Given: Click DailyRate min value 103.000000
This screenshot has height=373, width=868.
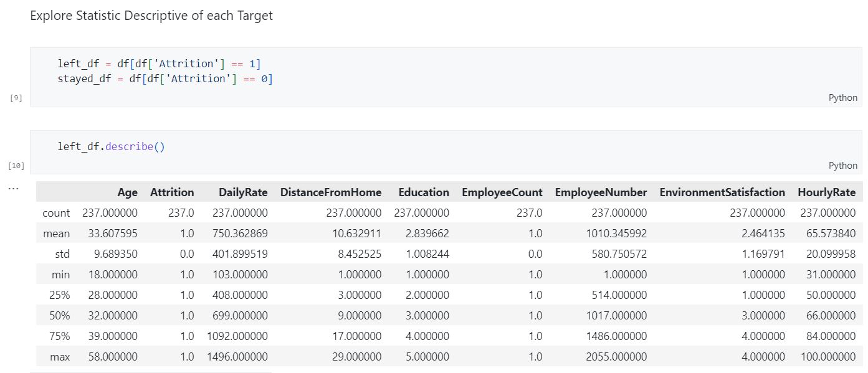Looking at the screenshot, I should [x=240, y=275].
